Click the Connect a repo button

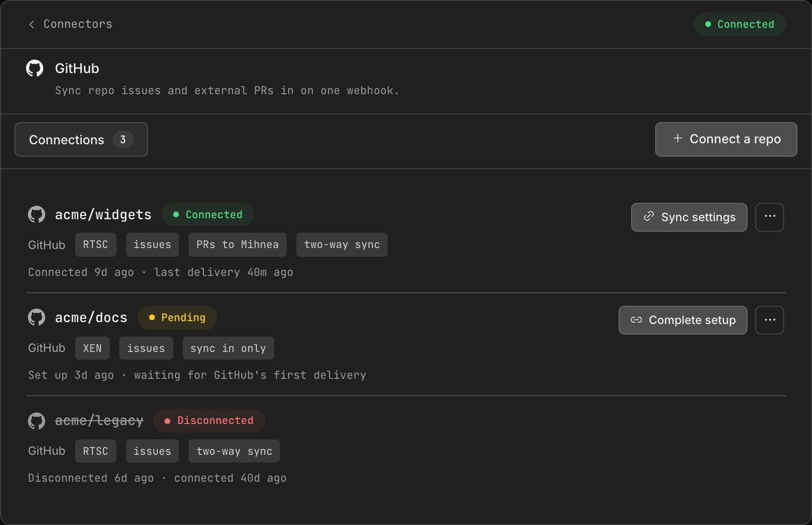point(726,139)
